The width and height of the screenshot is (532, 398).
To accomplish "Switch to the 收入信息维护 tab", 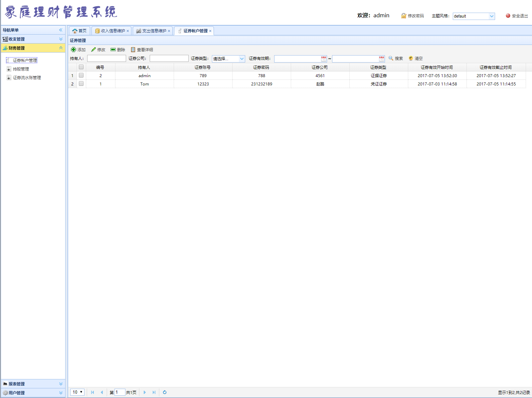I will click(x=111, y=31).
